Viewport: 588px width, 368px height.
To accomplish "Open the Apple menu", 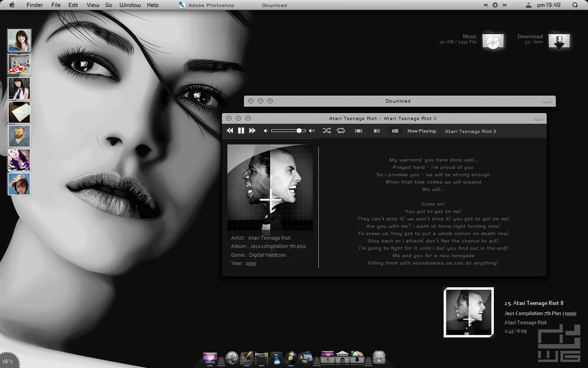I will click(12, 5).
